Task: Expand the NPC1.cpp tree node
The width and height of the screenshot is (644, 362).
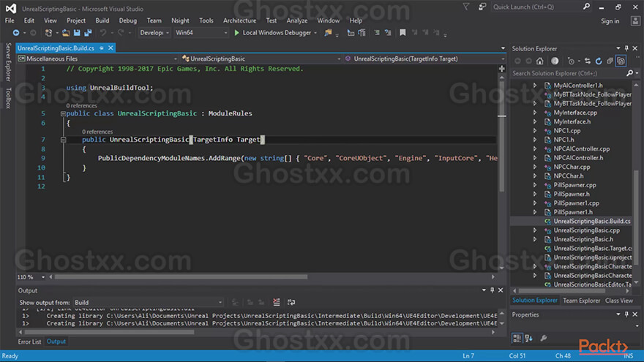Action: (x=535, y=130)
